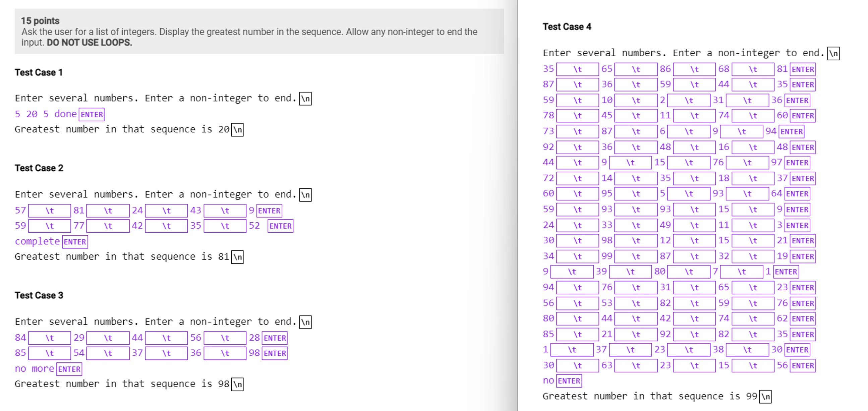Click the ENTER token after 'done' in Test Case 1
The image size is (868, 411).
(x=91, y=115)
